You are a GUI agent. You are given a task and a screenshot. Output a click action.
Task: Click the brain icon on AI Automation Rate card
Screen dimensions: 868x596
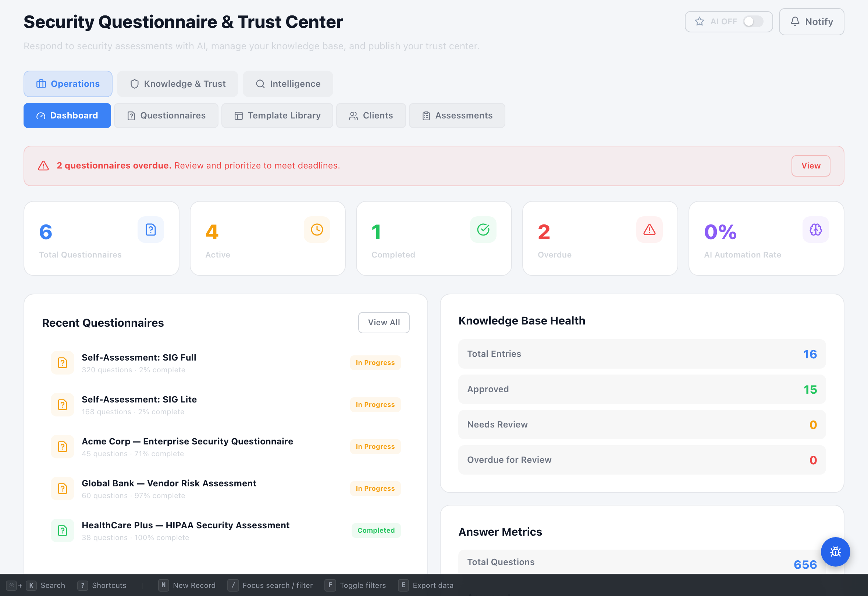[x=815, y=230]
